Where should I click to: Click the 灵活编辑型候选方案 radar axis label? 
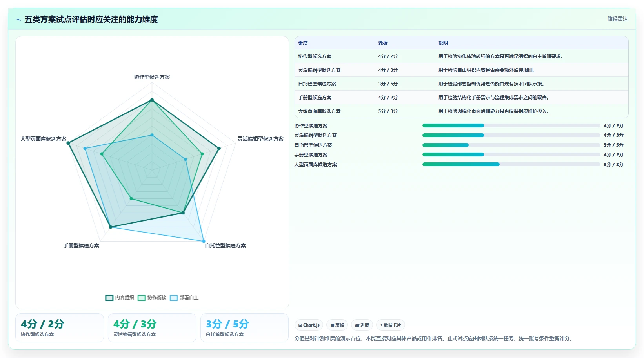(260, 139)
